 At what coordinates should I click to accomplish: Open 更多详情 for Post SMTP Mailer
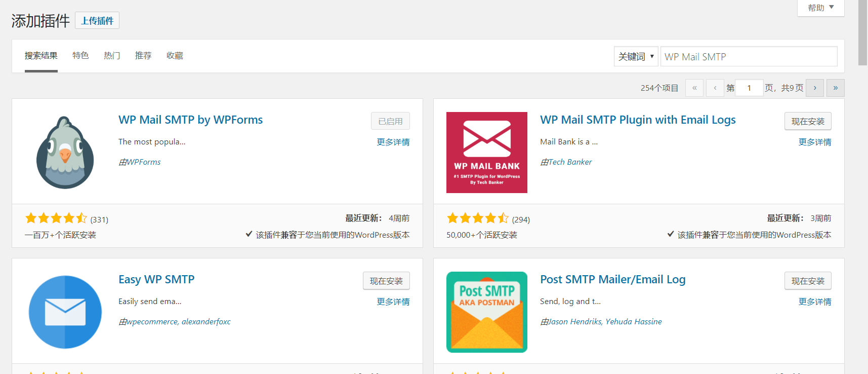[x=814, y=302]
